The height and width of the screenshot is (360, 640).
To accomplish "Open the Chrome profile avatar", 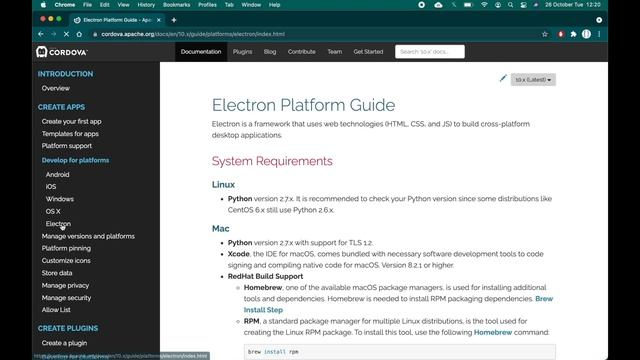I will [x=586, y=34].
